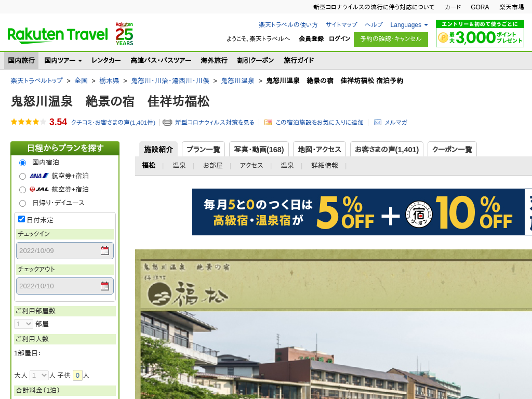Image resolution: width=532 pixels, height=399 pixels.
Task: Click the 3,000 point present banner
Action: (x=480, y=34)
